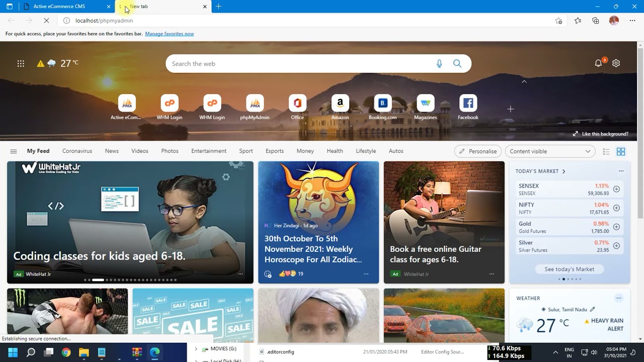Viewport: 644px width, 362px height.
Task: Open the Amazon quick link
Action: (340, 108)
